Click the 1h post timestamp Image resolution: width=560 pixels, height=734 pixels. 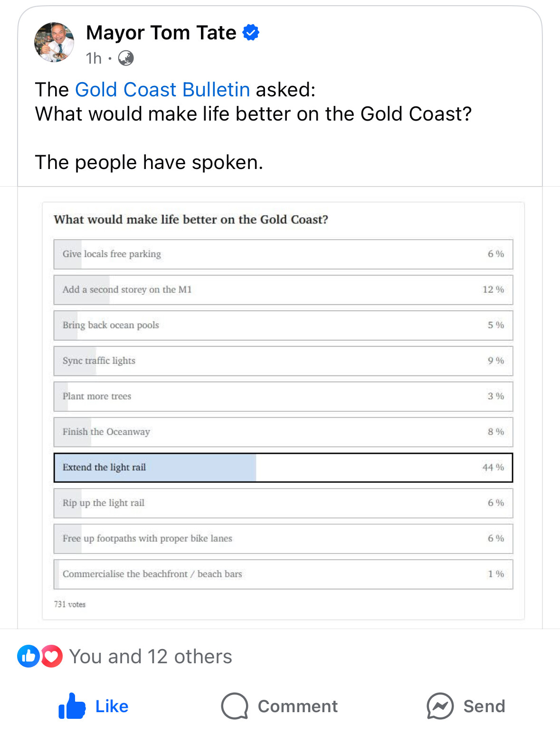coord(94,58)
